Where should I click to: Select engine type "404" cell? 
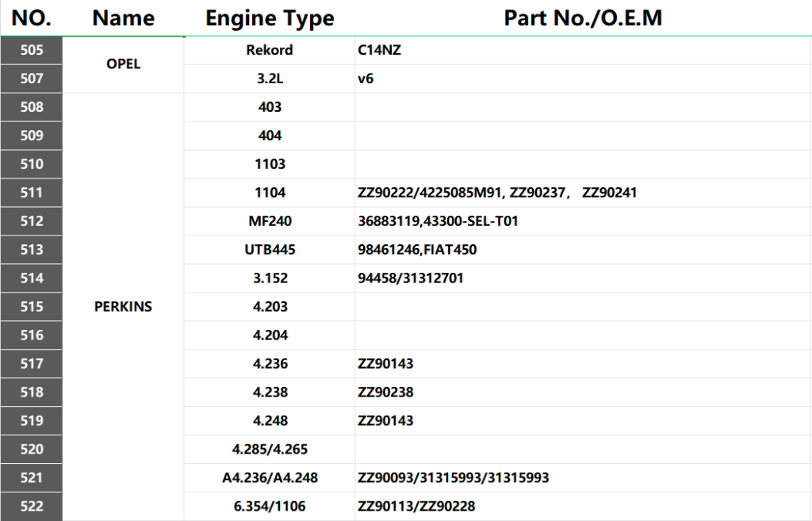[270, 136]
